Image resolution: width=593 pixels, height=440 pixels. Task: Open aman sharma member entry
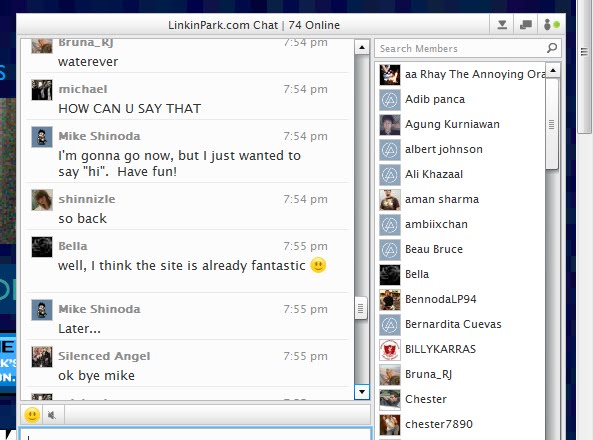(462, 199)
